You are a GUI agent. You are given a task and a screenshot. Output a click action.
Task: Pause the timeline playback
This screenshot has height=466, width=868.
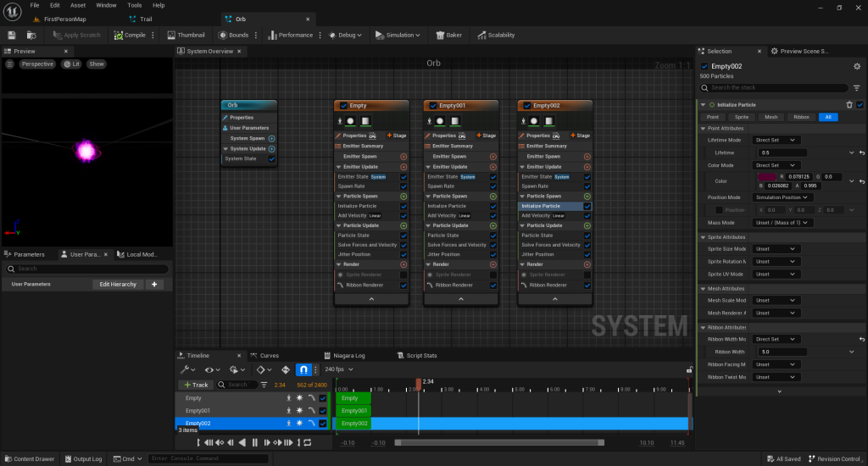click(x=254, y=442)
